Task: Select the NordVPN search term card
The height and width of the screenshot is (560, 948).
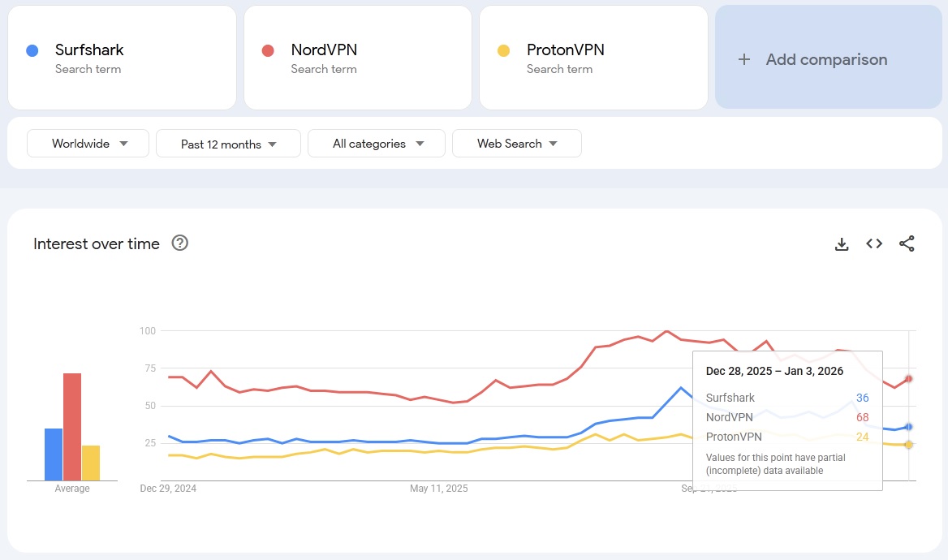Action: coord(357,57)
